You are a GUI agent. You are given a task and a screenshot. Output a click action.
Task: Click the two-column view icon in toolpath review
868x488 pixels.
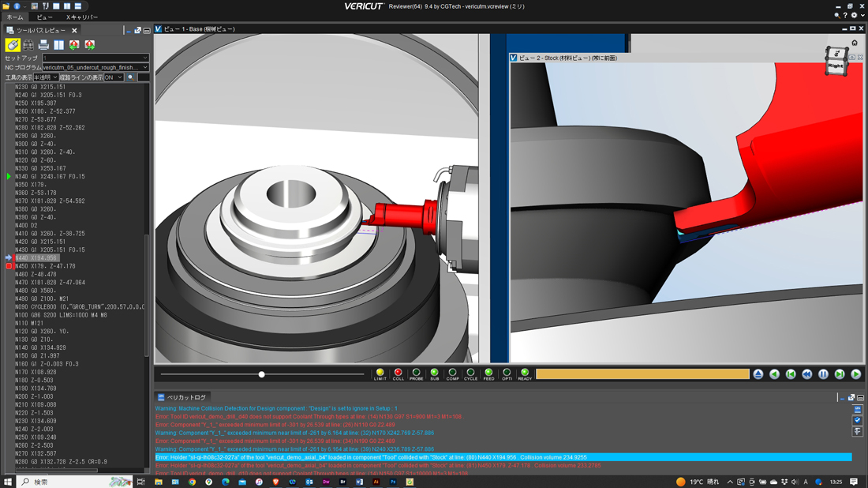pyautogui.click(x=58, y=45)
